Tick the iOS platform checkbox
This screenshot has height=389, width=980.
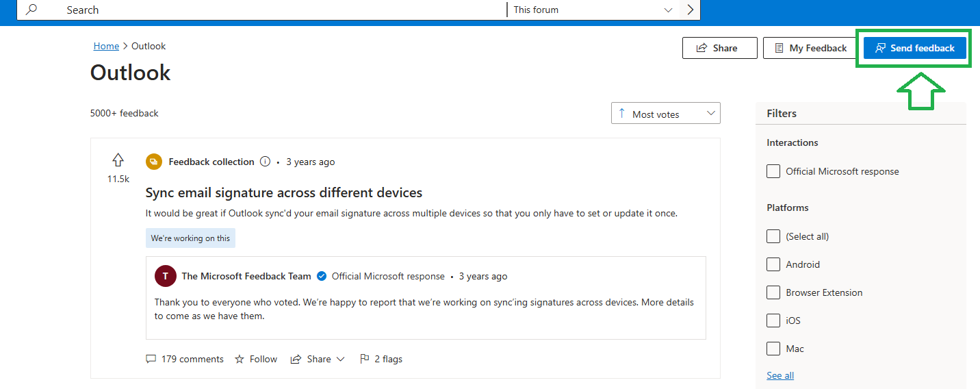point(773,321)
